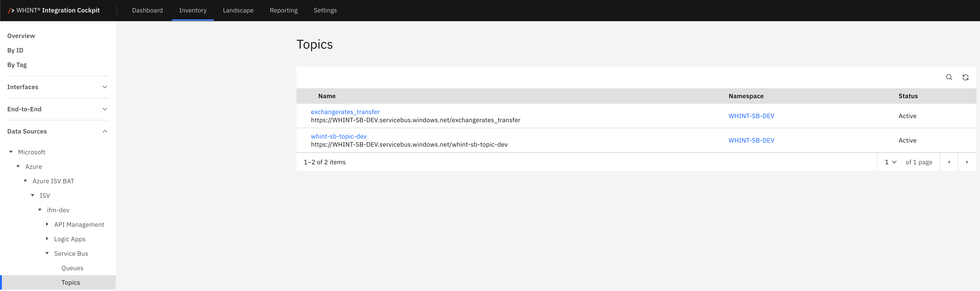
Task: Collapse the Microsoft tree node
Action: (x=11, y=152)
